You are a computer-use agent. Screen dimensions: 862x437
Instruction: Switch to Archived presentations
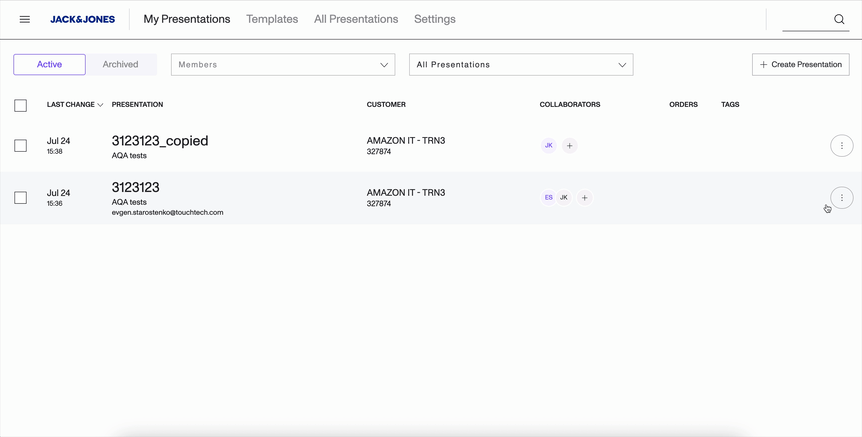pos(120,64)
